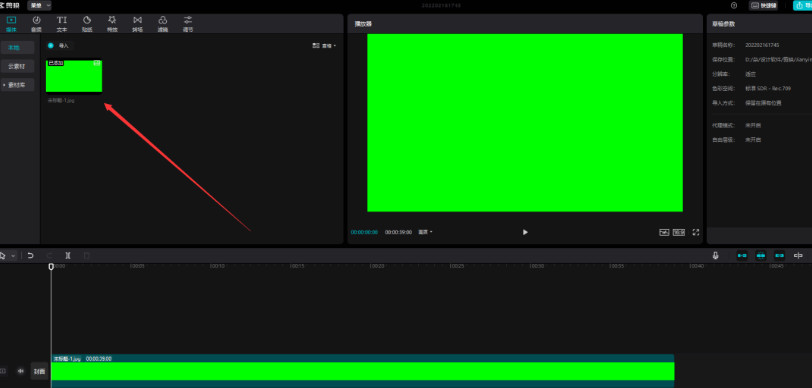The height and width of the screenshot is (388, 812).
Task: Play the preview in the player
Action: 525,232
